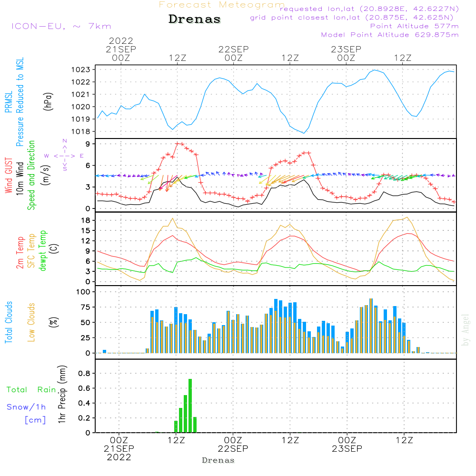Select the "Pressure Reduced to MSL" label
This screenshot has width=476, height=476.
tap(20, 102)
